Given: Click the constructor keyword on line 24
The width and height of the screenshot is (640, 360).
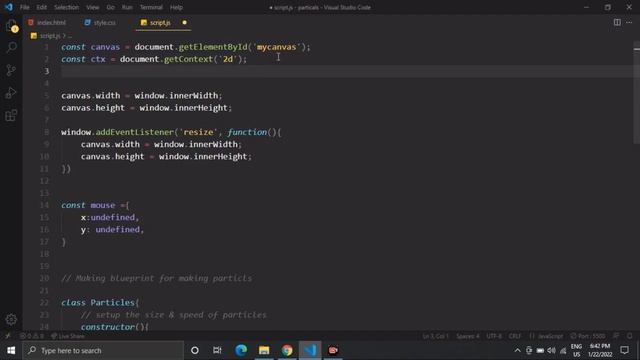Looking at the screenshot, I should point(108,327).
